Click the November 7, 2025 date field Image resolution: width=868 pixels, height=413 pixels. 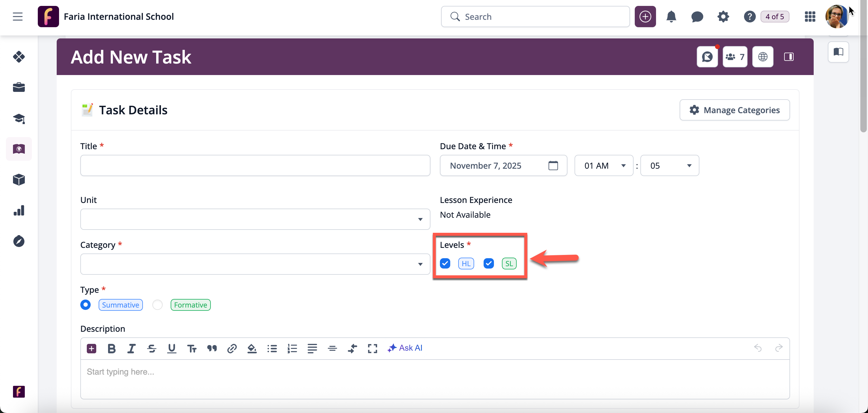(x=503, y=165)
